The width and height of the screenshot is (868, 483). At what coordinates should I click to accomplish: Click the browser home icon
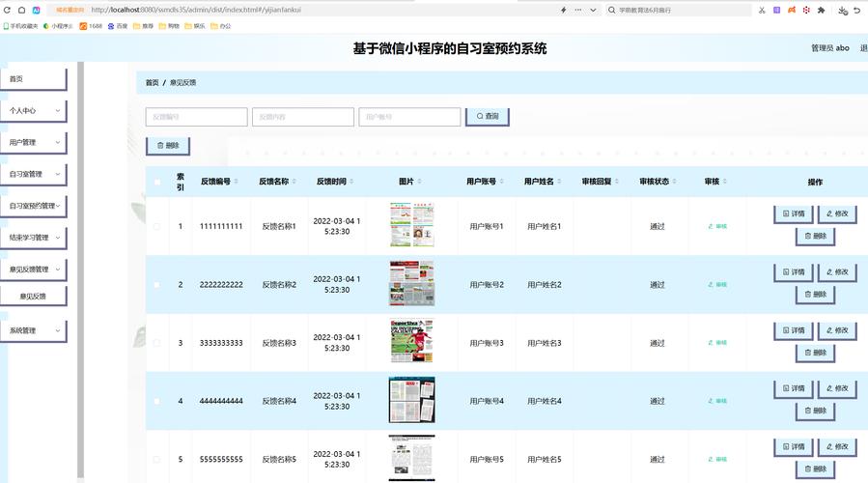tap(21, 10)
